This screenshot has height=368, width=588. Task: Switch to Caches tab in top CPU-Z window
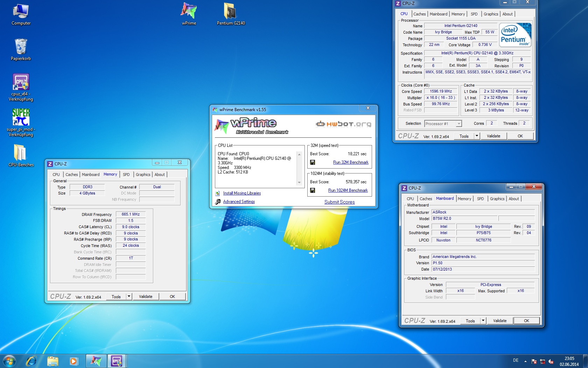point(419,14)
